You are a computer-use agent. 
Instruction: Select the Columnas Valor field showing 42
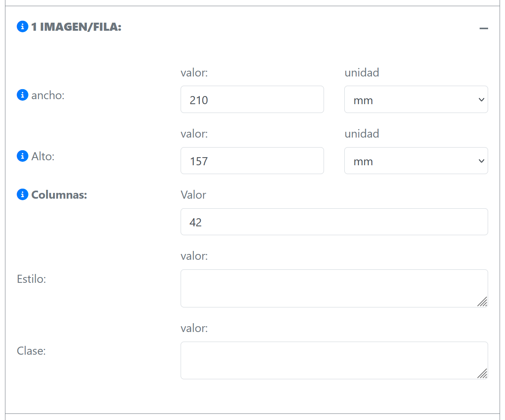[334, 222]
